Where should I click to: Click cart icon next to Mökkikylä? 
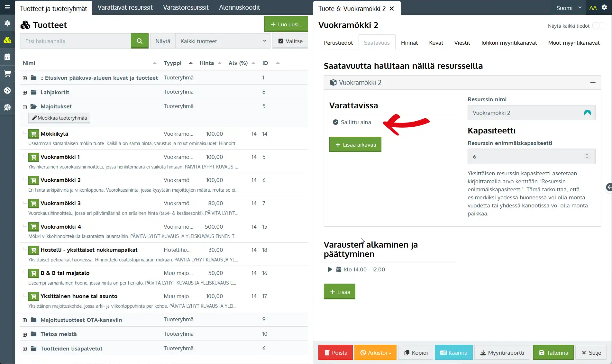coord(33,134)
